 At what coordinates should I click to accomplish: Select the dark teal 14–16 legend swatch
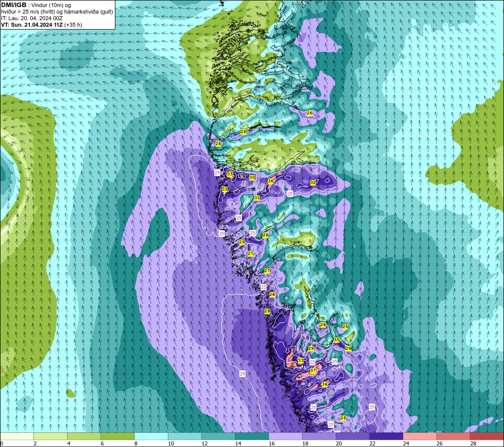coord(251,436)
